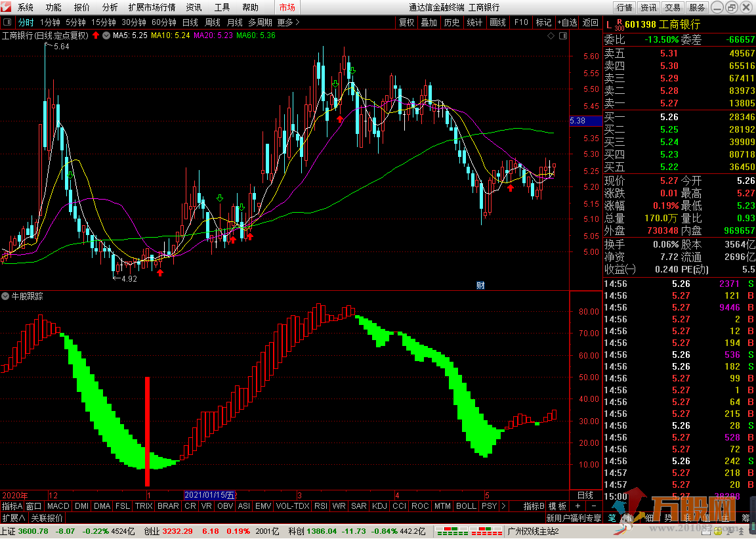The width and height of the screenshot is (756, 539).
Task: Click the diamond icon at chart top-right
Action: tap(549, 35)
